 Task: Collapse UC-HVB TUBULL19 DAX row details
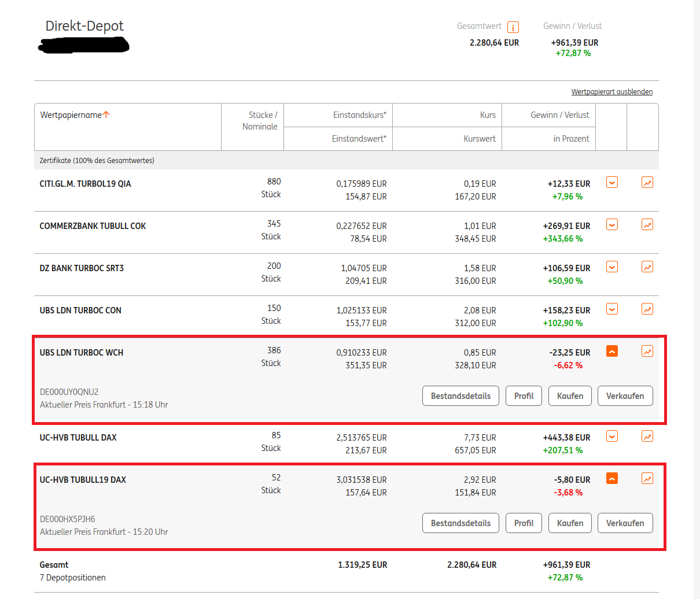pyautogui.click(x=612, y=479)
